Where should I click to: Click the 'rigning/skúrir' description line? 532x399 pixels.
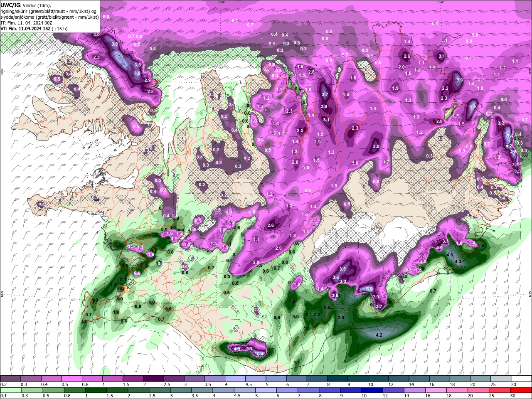click(x=49, y=11)
